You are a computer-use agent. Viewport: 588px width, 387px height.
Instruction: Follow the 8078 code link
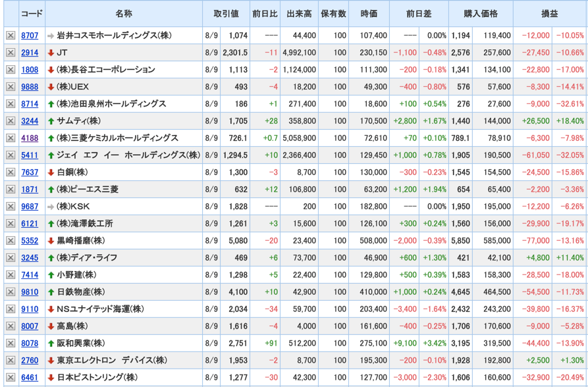[x=30, y=344]
